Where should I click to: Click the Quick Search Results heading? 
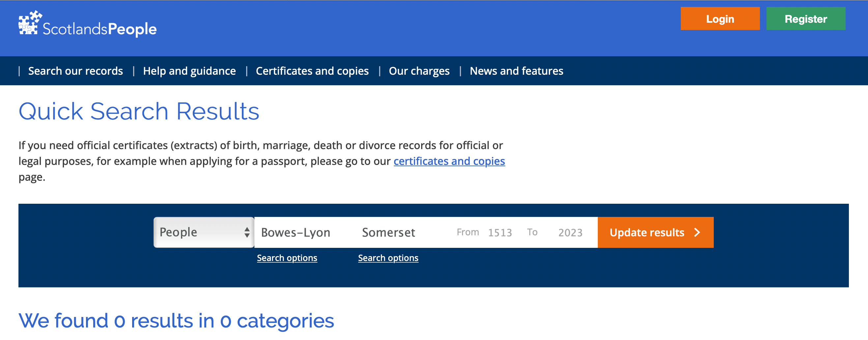tap(139, 111)
